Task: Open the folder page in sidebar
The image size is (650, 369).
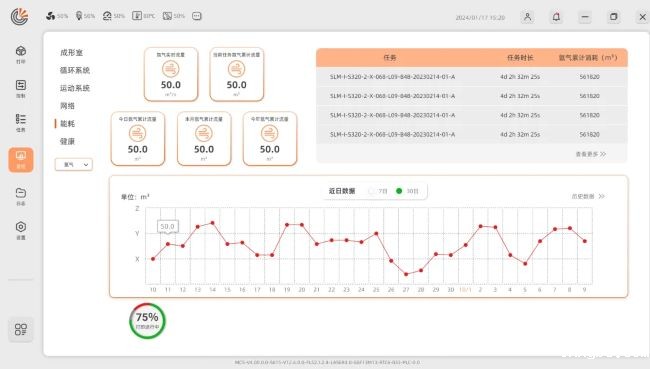Action: 21,197
